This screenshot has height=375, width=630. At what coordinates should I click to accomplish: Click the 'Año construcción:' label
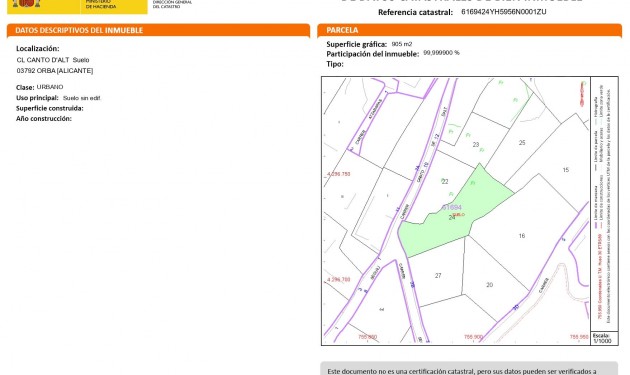pyautogui.click(x=44, y=119)
